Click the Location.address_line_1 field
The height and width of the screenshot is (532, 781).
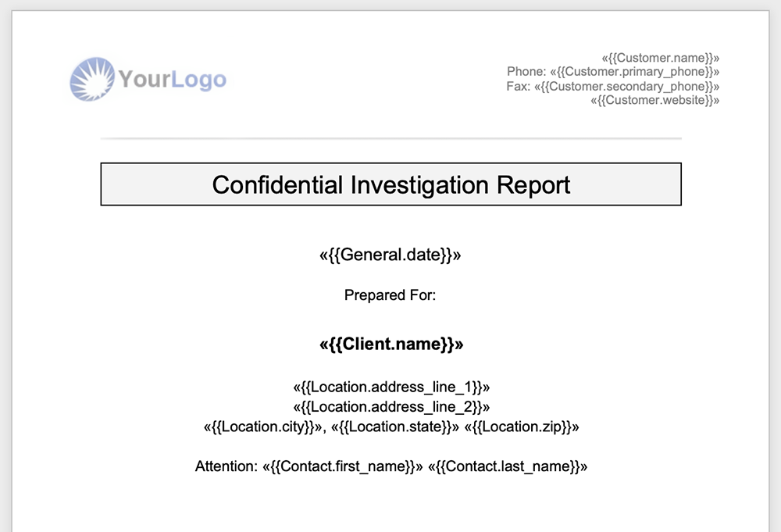pos(391,387)
